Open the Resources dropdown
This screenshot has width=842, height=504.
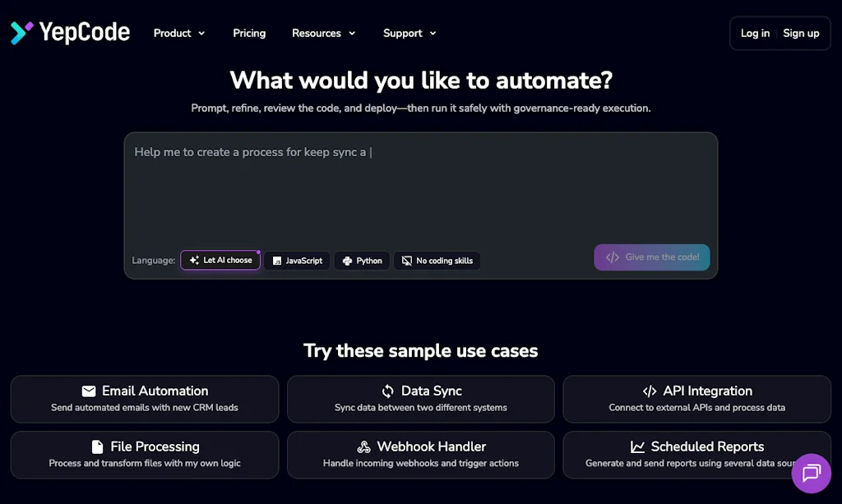[x=323, y=33]
